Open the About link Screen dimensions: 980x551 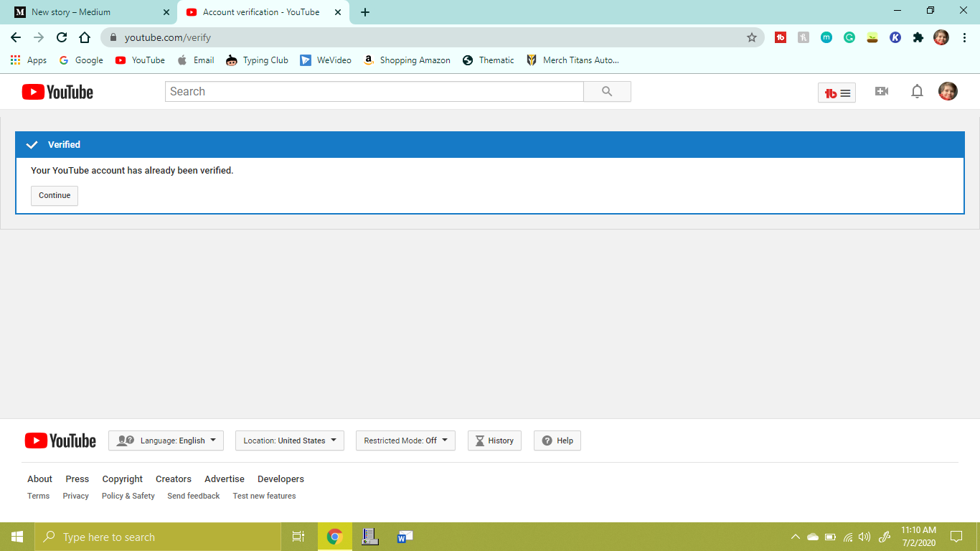coord(39,479)
